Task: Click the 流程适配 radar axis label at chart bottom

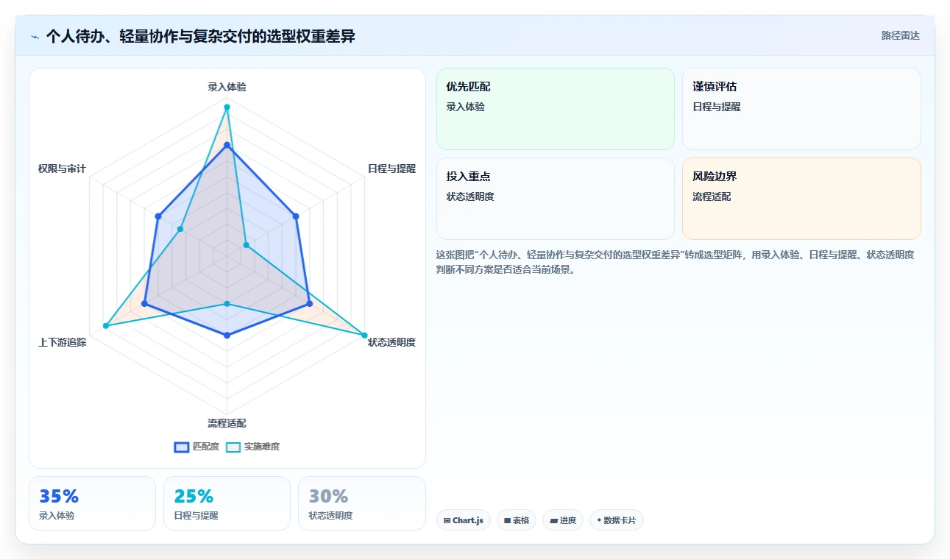Action: [227, 423]
